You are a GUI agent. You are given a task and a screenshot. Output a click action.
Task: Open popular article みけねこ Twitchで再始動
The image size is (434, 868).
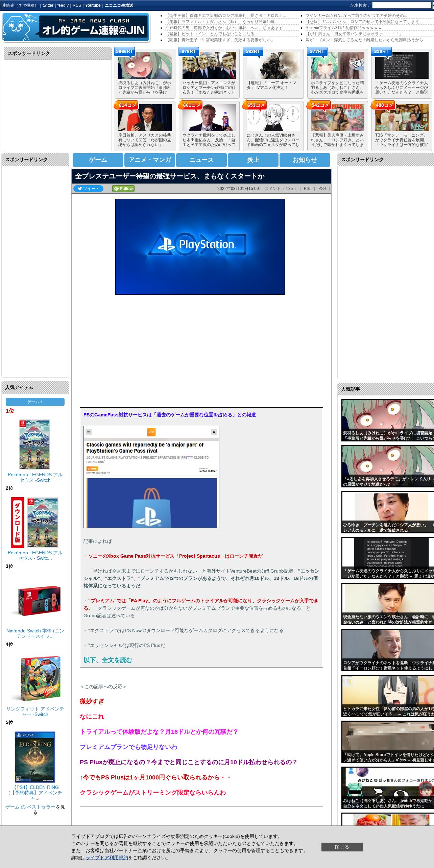388,788
